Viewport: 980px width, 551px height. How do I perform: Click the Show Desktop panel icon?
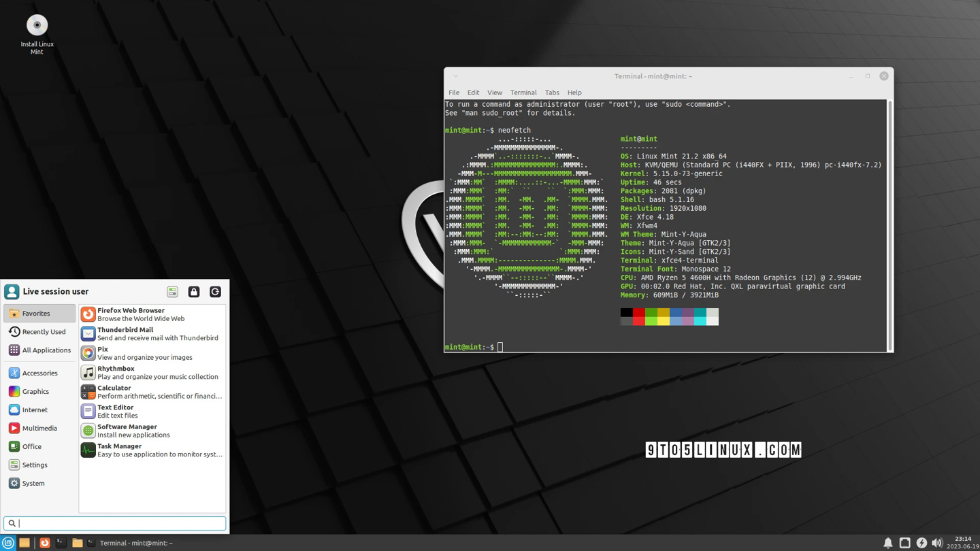click(x=24, y=543)
